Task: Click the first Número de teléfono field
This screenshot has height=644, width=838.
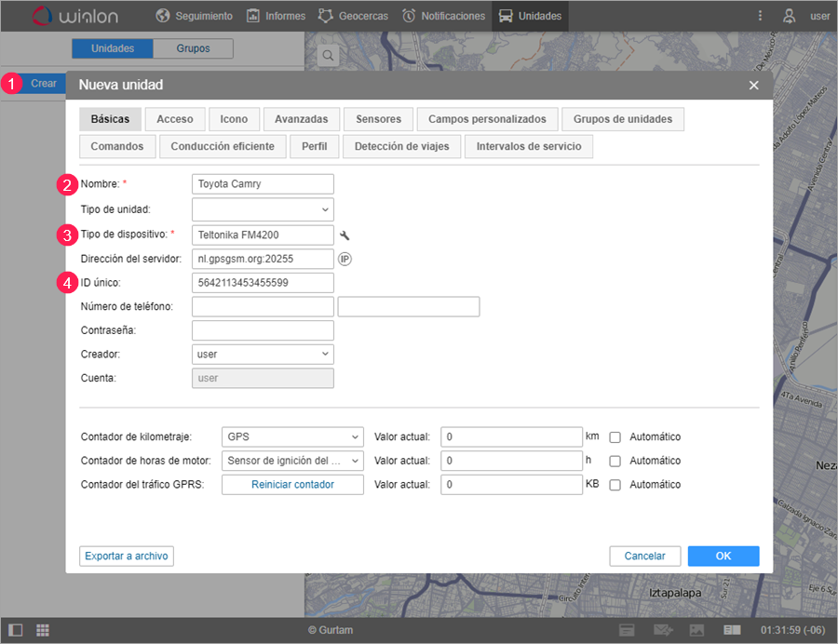Action: [x=263, y=306]
